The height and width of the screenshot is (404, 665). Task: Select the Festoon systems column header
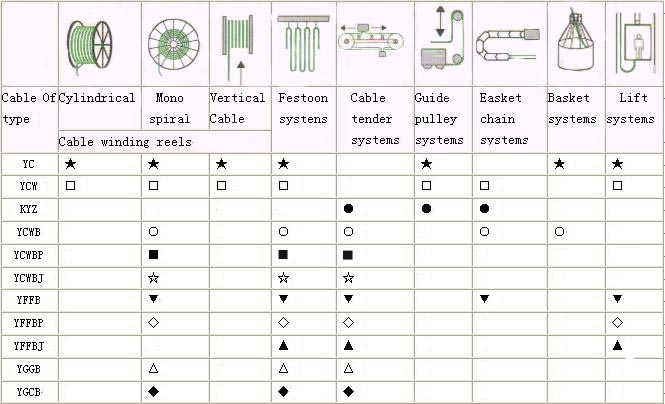click(303, 109)
